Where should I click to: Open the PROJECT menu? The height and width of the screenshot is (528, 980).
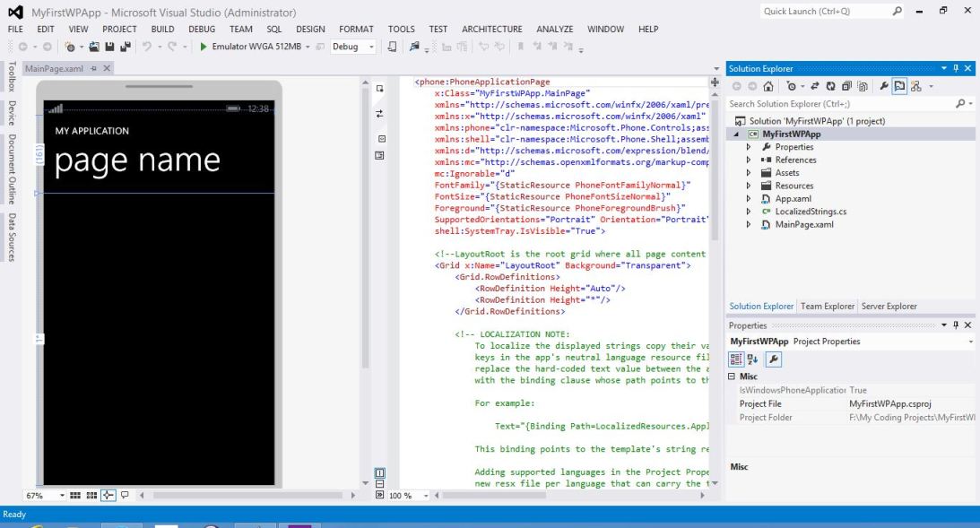coord(119,29)
